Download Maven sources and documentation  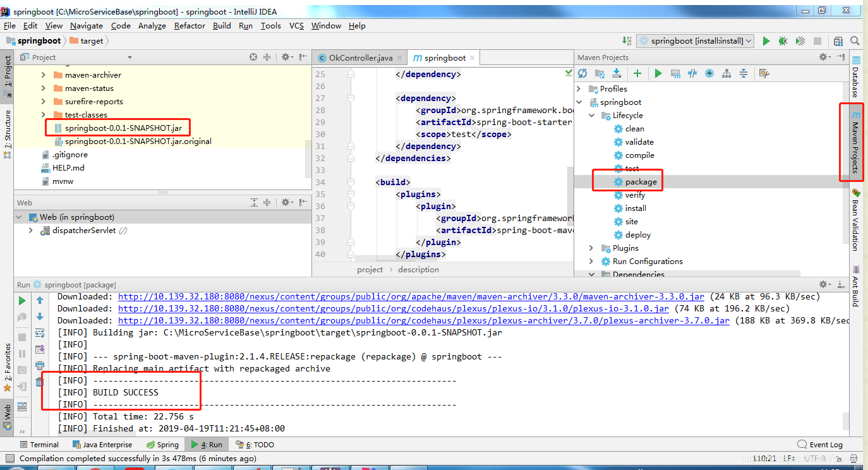point(617,73)
